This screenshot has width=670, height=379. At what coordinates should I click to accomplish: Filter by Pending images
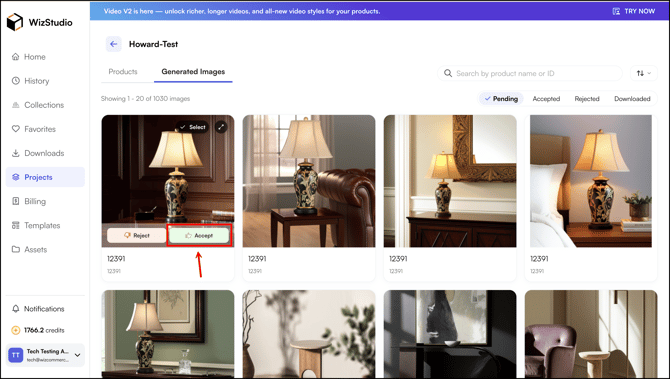tap(501, 99)
